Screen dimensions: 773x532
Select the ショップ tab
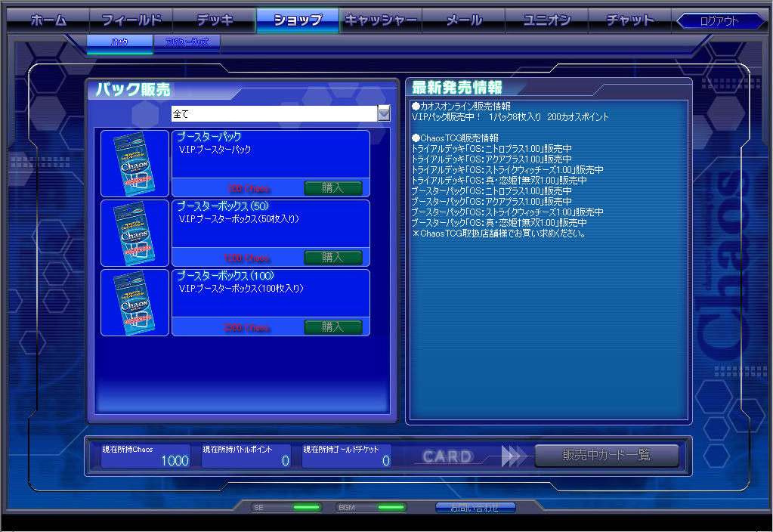[298, 20]
